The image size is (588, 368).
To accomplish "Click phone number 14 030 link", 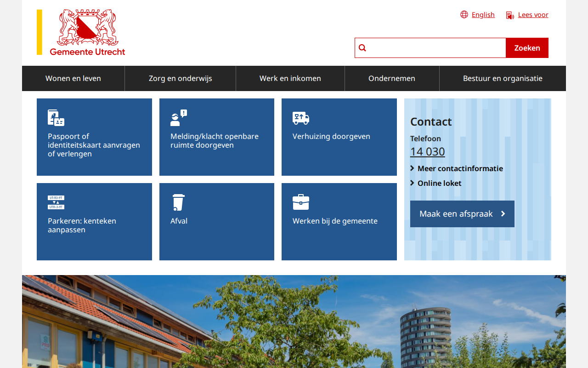I will pos(427,151).
